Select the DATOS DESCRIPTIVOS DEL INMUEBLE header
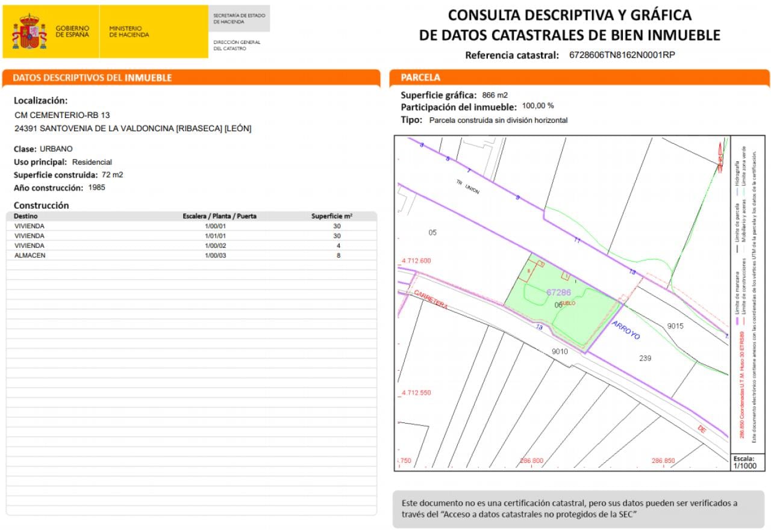 (x=92, y=78)
